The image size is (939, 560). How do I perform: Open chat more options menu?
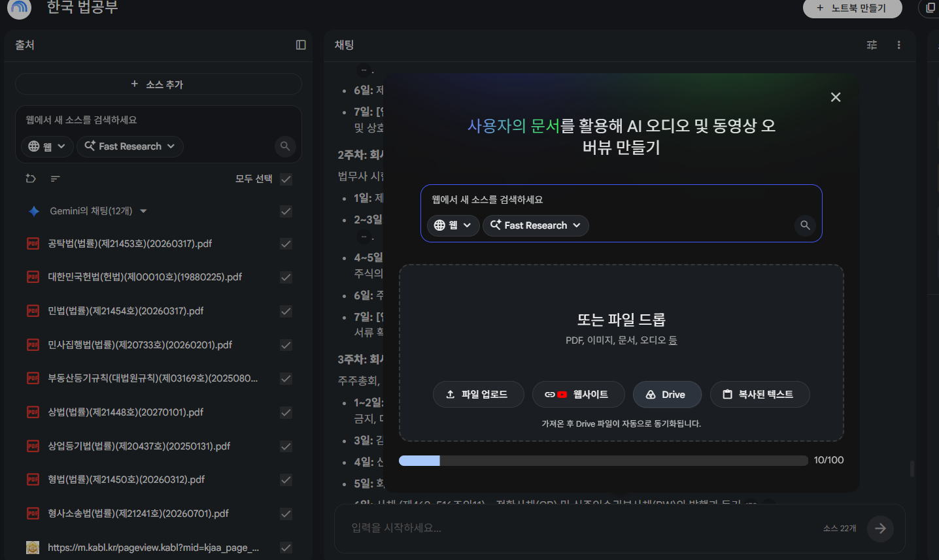899,45
